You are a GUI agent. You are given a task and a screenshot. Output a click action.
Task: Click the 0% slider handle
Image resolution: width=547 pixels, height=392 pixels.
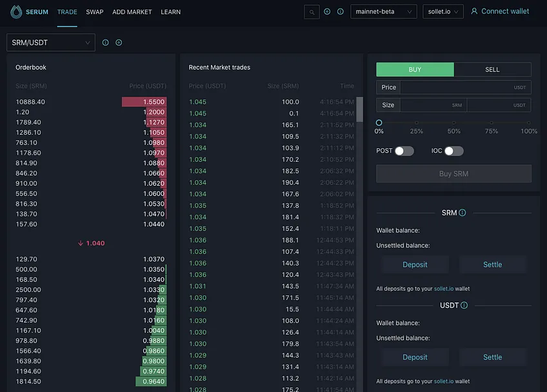coord(379,122)
